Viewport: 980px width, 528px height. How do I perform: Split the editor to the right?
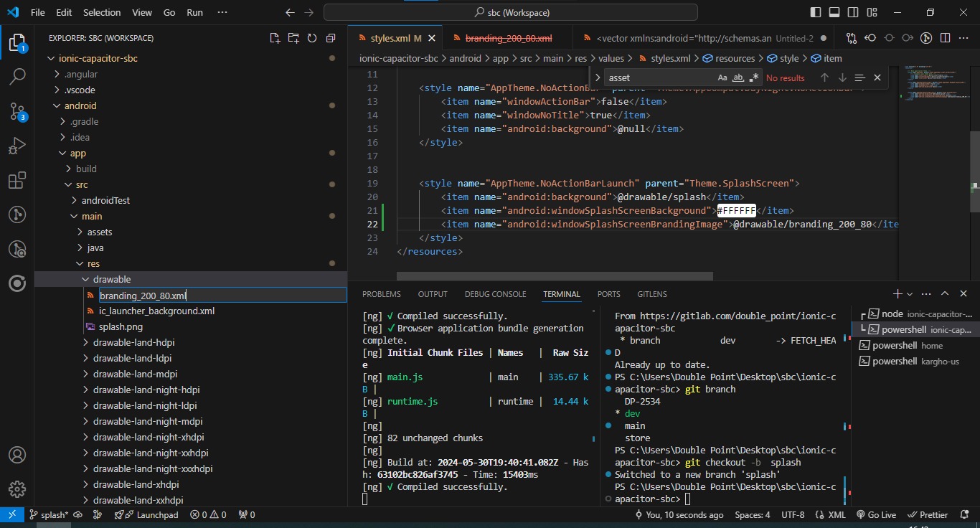(946, 38)
